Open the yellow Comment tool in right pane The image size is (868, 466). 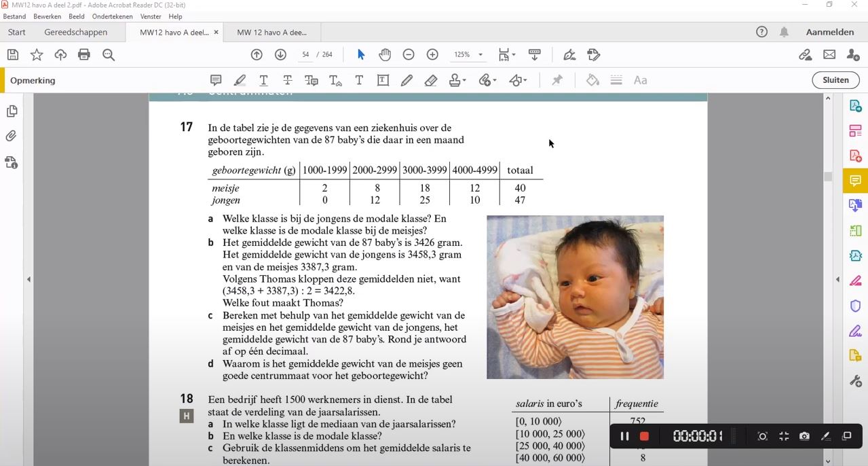coord(855,181)
